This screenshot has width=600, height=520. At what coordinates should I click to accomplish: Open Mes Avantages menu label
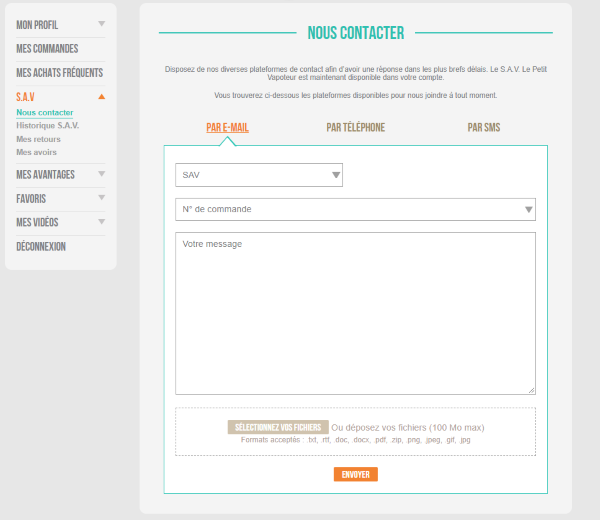(x=46, y=174)
